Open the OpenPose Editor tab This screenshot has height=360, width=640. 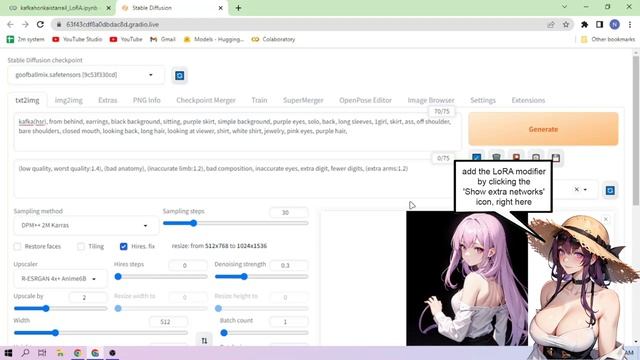(x=365, y=100)
